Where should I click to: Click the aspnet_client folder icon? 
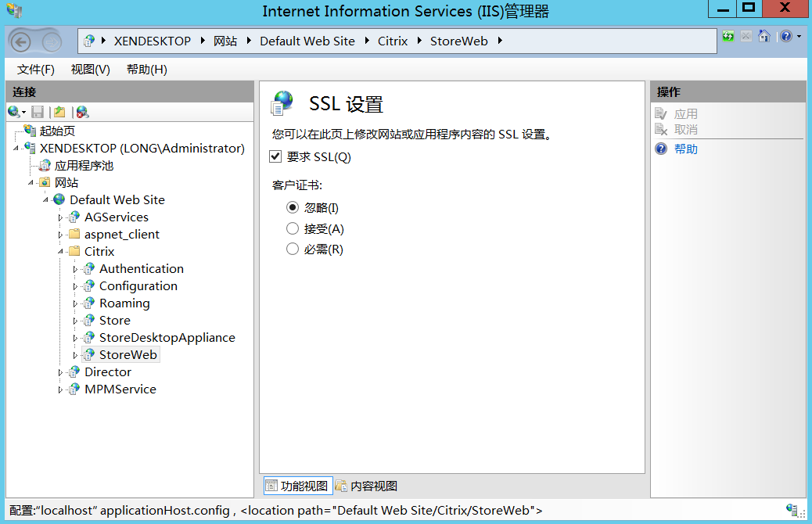click(x=74, y=234)
